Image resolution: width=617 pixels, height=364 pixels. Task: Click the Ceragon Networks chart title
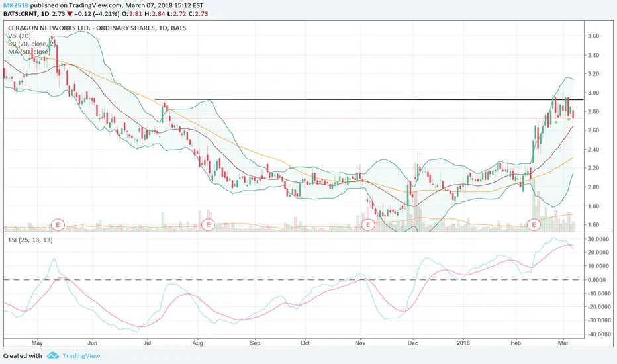pos(97,28)
